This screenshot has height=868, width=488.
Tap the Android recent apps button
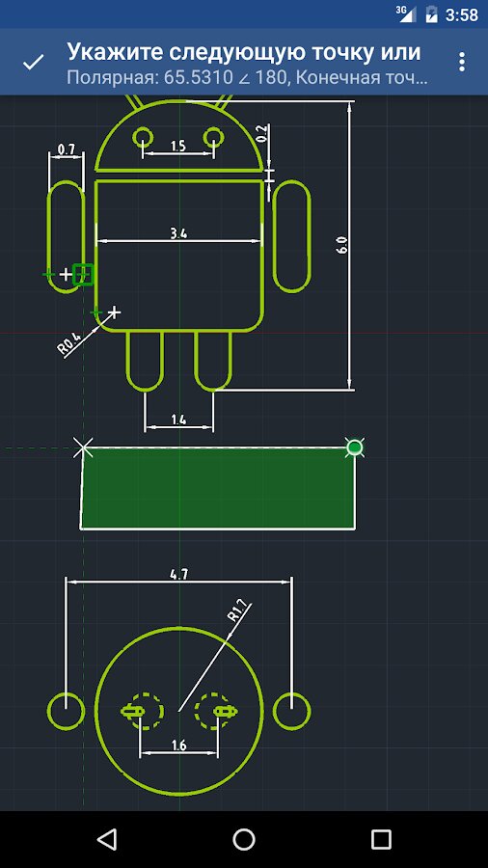point(381,839)
